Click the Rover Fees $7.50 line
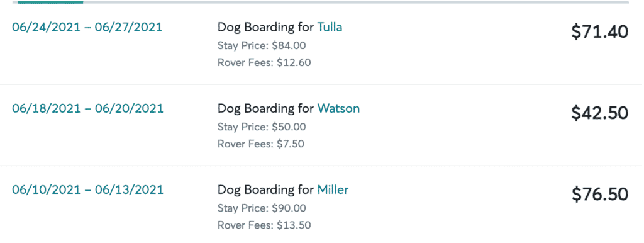This screenshot has width=644, height=243. click(261, 144)
